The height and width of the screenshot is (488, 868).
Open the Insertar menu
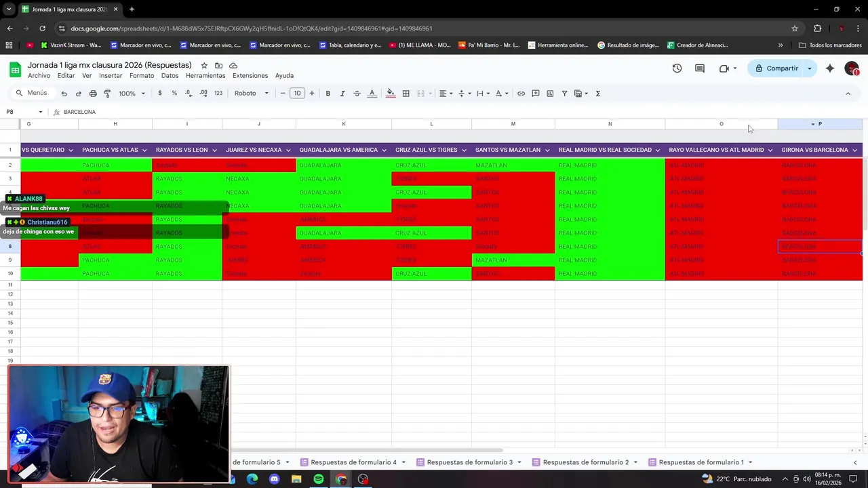click(111, 75)
